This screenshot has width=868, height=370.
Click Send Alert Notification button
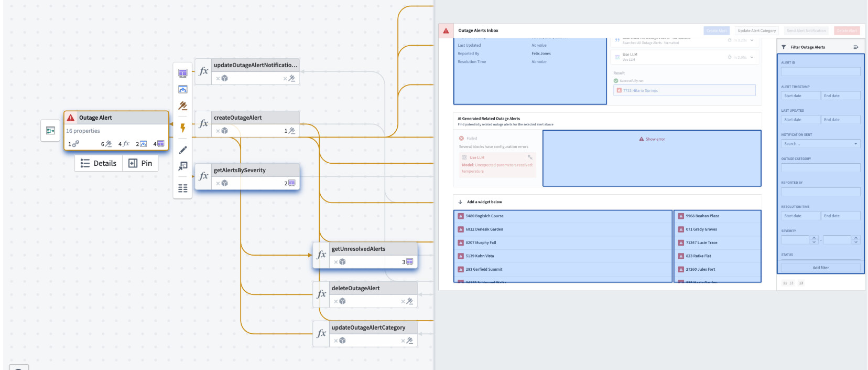(806, 30)
